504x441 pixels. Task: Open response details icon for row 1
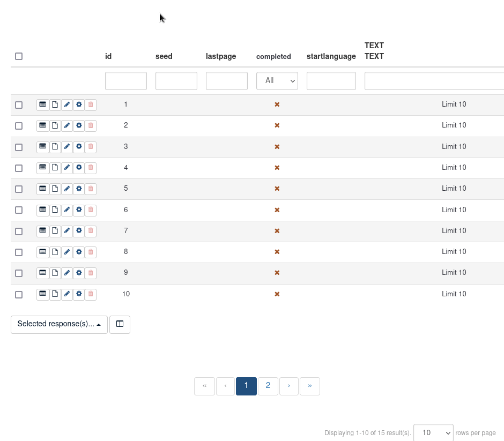(42, 104)
